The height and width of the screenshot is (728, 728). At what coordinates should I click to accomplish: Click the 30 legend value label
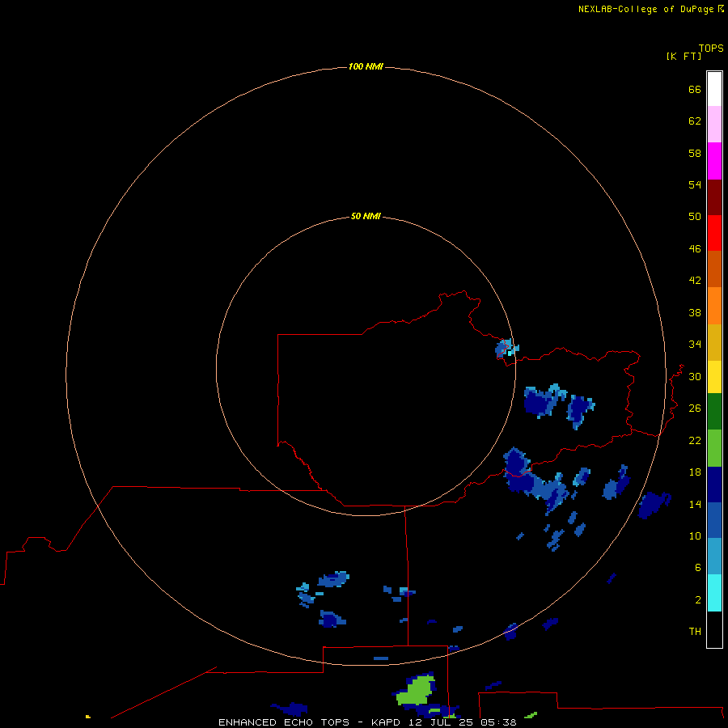(695, 376)
